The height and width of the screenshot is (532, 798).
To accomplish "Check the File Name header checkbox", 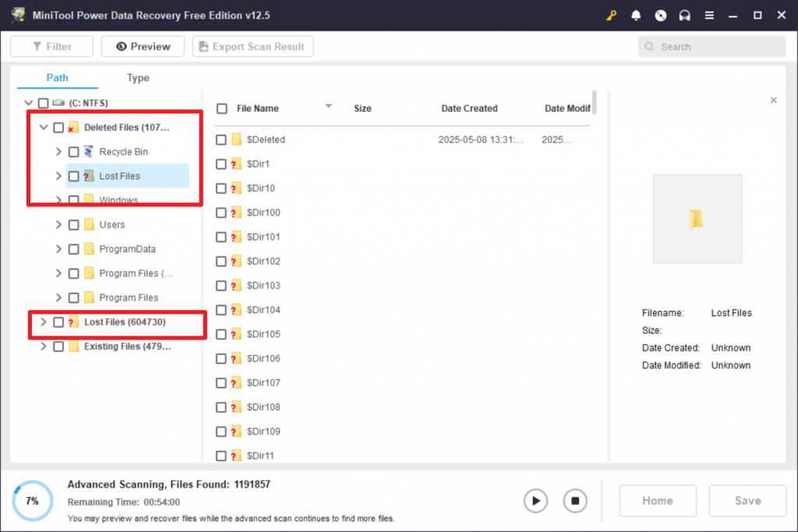I will (221, 108).
